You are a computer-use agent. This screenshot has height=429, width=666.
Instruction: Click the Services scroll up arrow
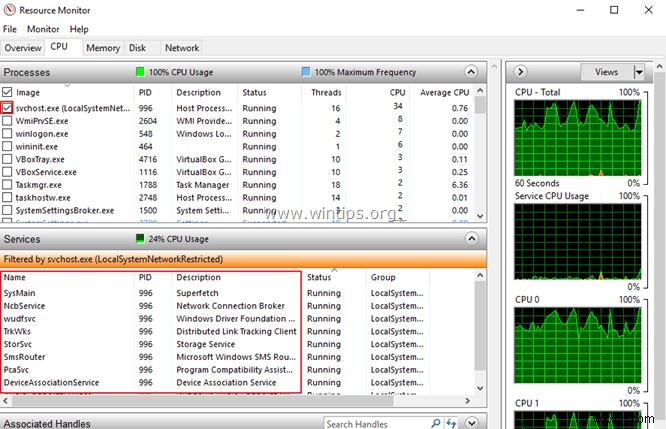tap(480, 275)
